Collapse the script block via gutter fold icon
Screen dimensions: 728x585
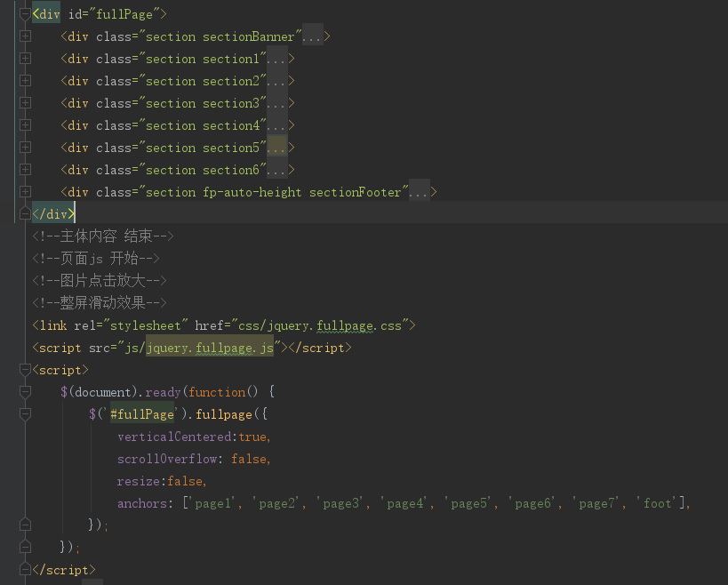24,370
